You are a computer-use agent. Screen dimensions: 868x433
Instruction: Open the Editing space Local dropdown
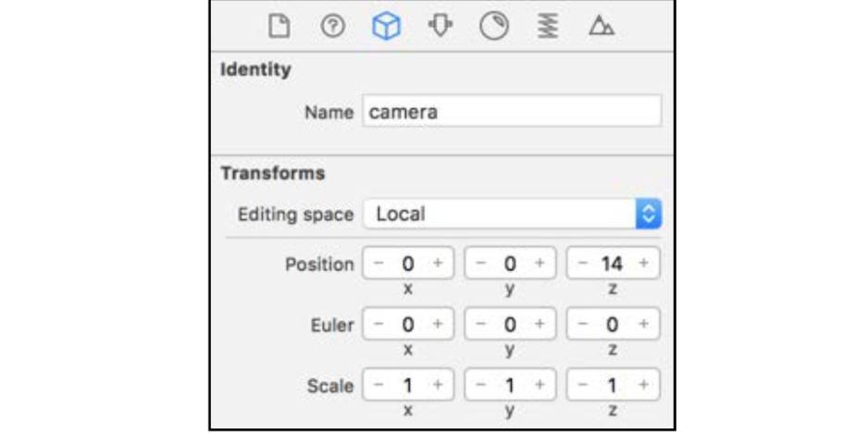[x=512, y=214]
